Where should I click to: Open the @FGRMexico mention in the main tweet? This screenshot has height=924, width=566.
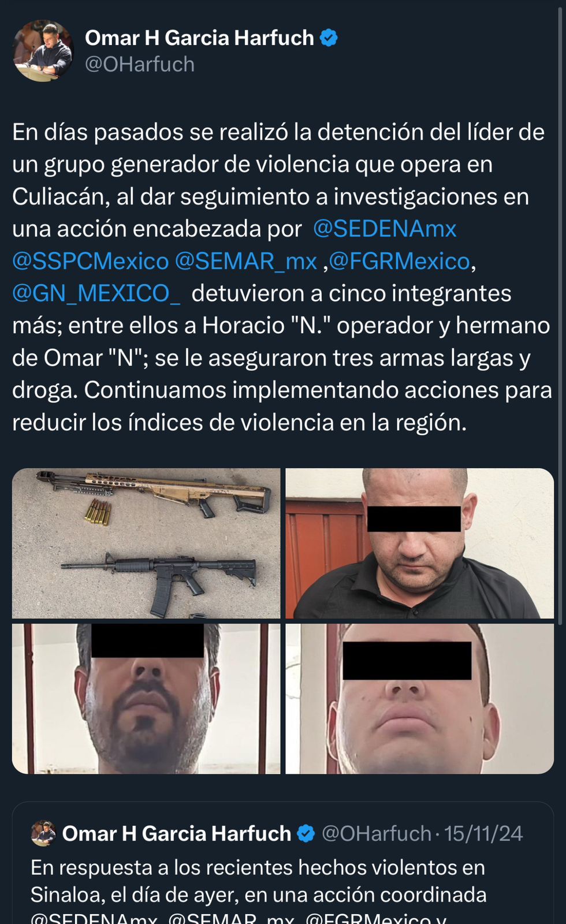[400, 261]
